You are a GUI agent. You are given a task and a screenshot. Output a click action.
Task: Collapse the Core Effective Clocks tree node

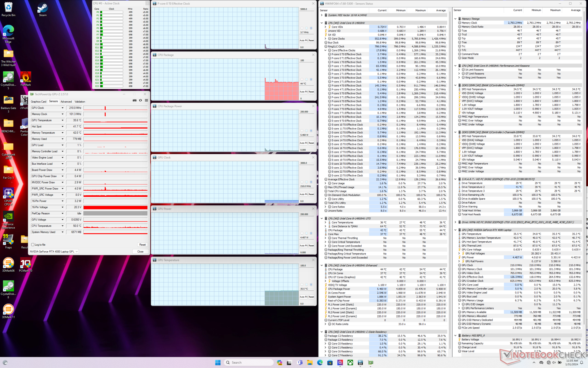point(326,50)
